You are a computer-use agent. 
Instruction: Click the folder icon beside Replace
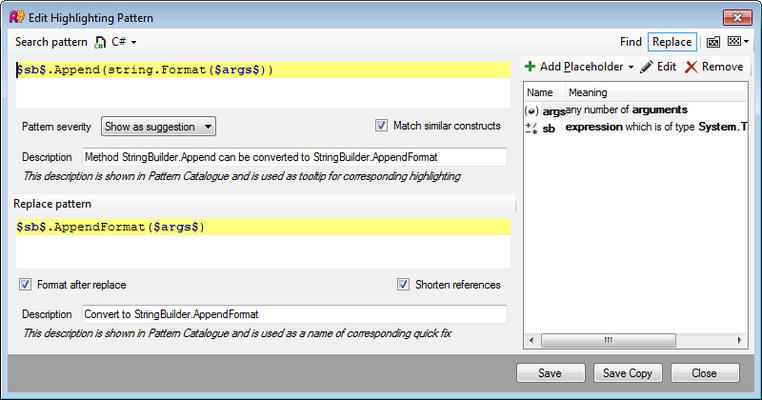coord(713,42)
